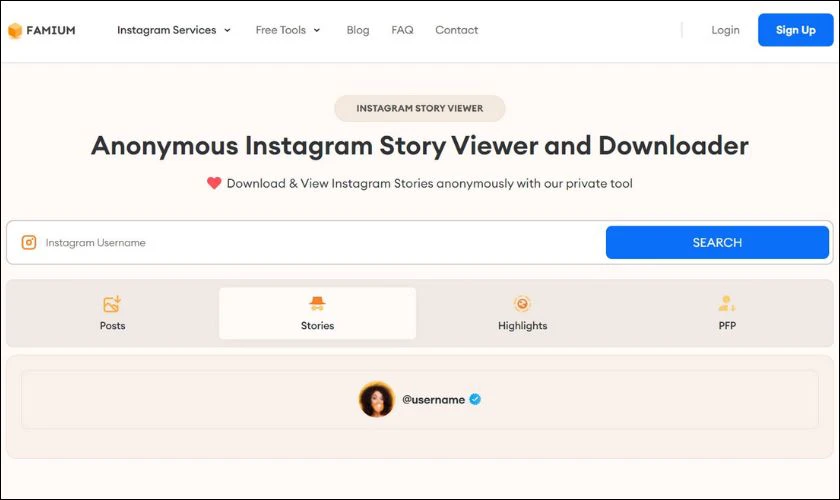The image size is (840, 500).
Task: Click the Stories incognito hat icon
Action: pos(317,303)
